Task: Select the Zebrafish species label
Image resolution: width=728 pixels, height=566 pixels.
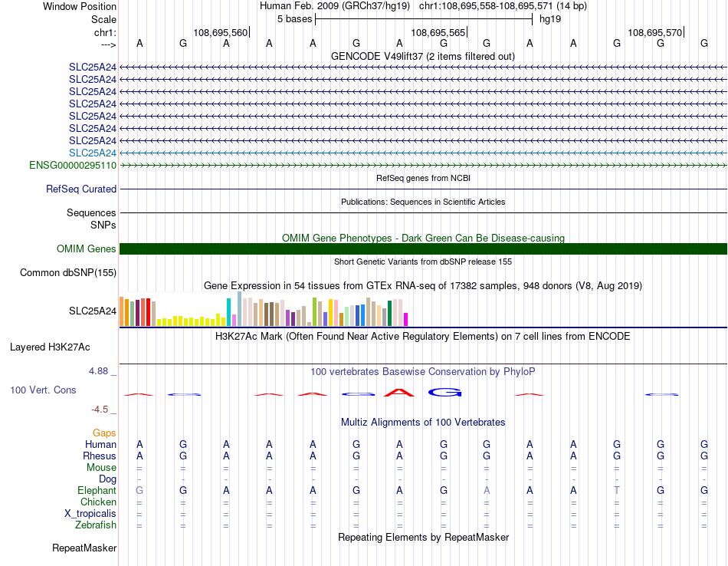Action: tap(96, 525)
